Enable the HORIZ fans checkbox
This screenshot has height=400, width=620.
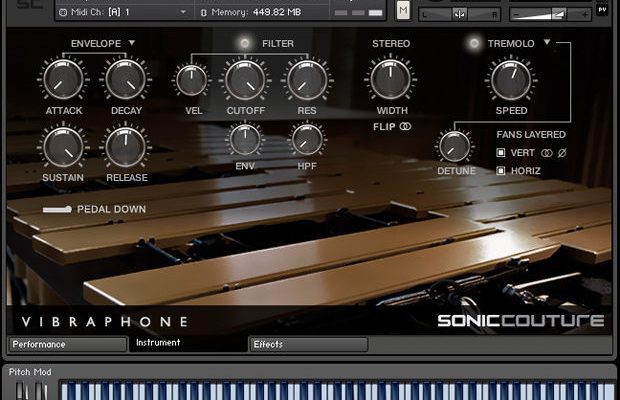(501, 171)
